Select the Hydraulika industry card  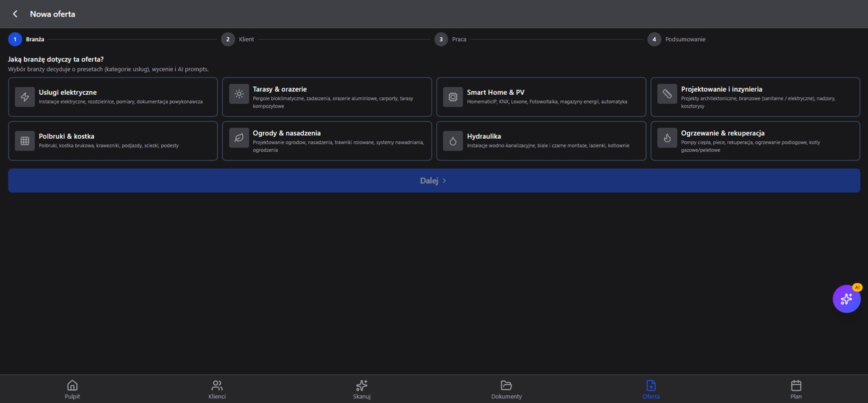point(541,141)
